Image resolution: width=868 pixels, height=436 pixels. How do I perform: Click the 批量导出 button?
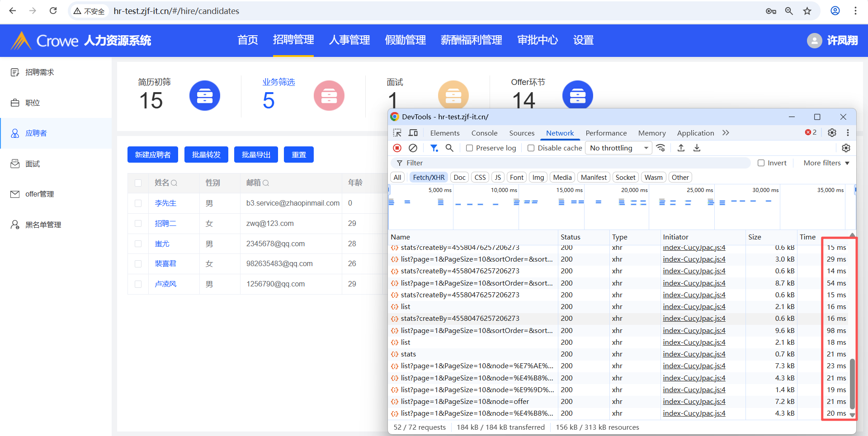(x=256, y=155)
